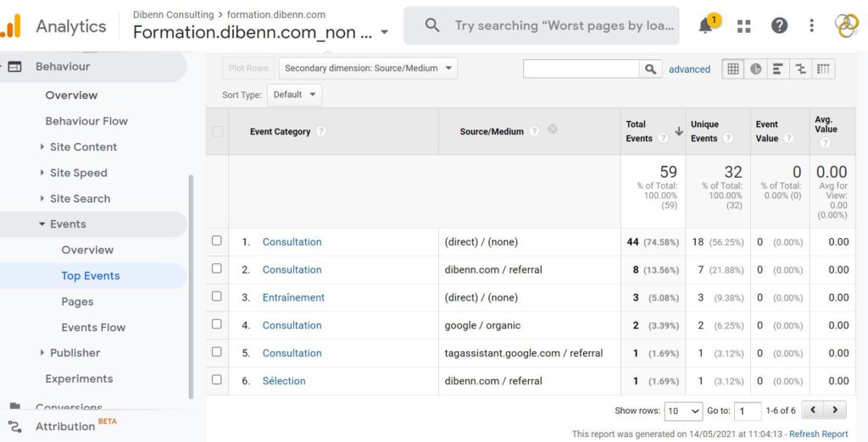This screenshot has width=868, height=442.
Task: Click the Refresh Report link
Action: 818,434
